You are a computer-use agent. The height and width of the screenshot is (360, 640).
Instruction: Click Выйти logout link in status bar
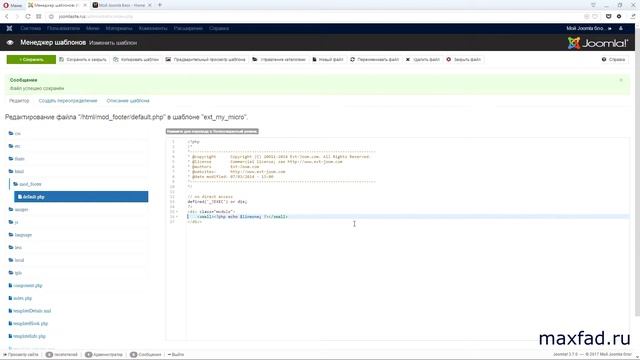pos(176,355)
